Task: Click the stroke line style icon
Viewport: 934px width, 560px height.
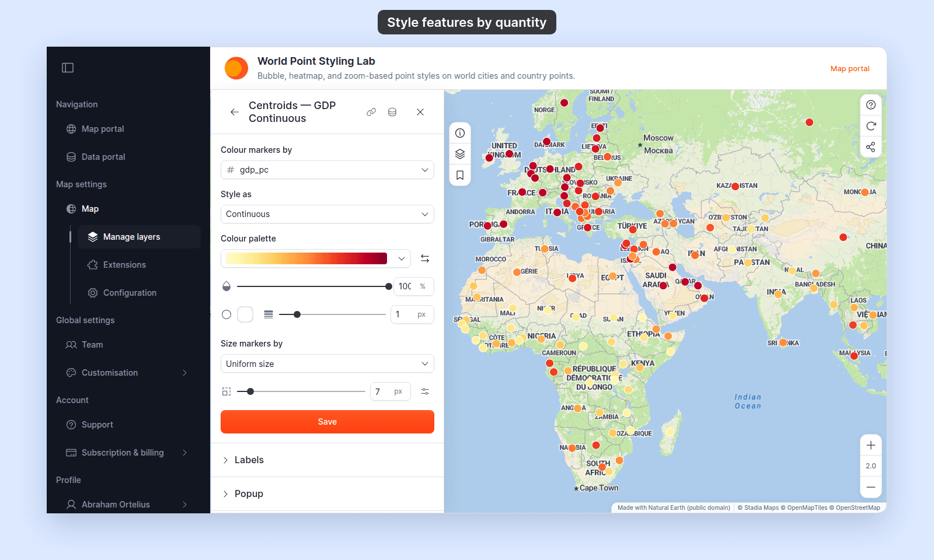Action: pos(269,314)
